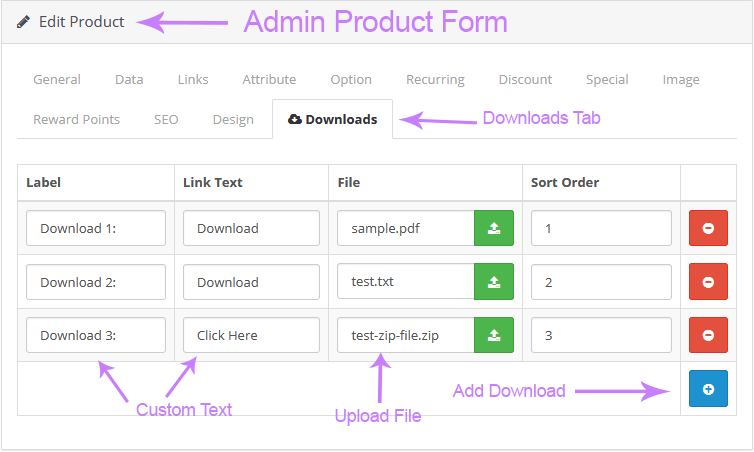This screenshot has width=754, height=452.
Task: Open the Links tab
Action: pos(193,79)
